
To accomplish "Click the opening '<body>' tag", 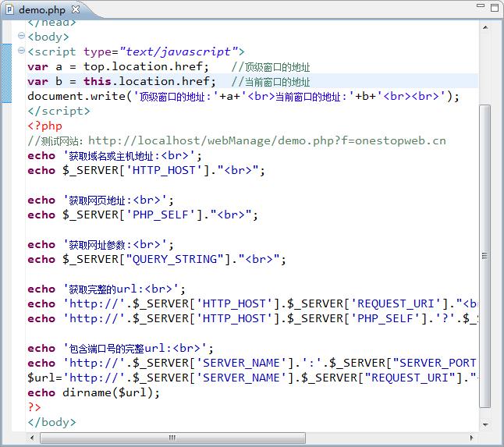I will [48, 37].
